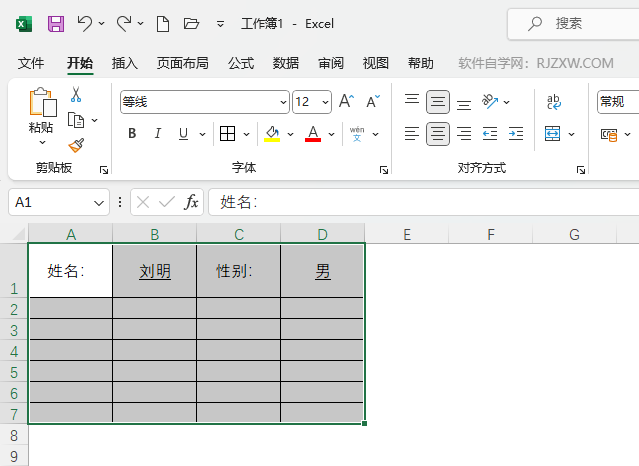Apply yellow fill color
Viewport: 639px width, 466px height.
tap(272, 133)
